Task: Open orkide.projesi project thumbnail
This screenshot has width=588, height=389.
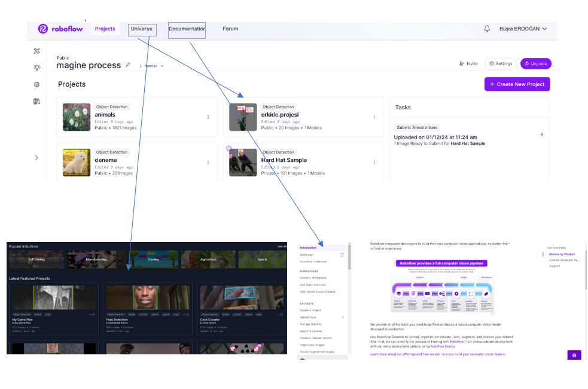Action: tap(243, 117)
